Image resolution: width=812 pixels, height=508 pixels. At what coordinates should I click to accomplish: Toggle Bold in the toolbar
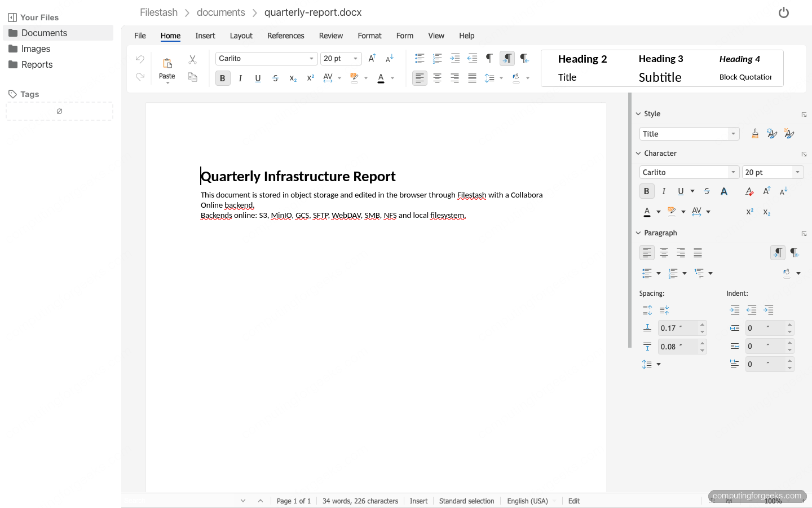point(223,78)
